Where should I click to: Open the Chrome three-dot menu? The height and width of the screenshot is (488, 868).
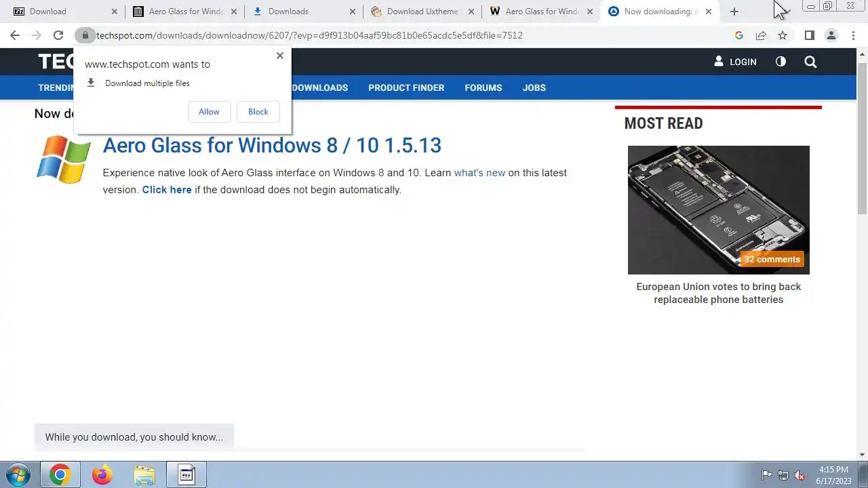coord(852,35)
